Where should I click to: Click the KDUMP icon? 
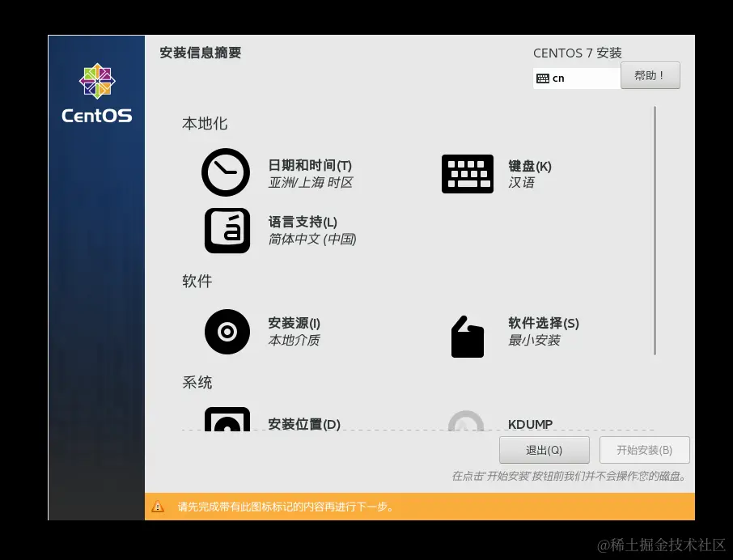pos(465,421)
